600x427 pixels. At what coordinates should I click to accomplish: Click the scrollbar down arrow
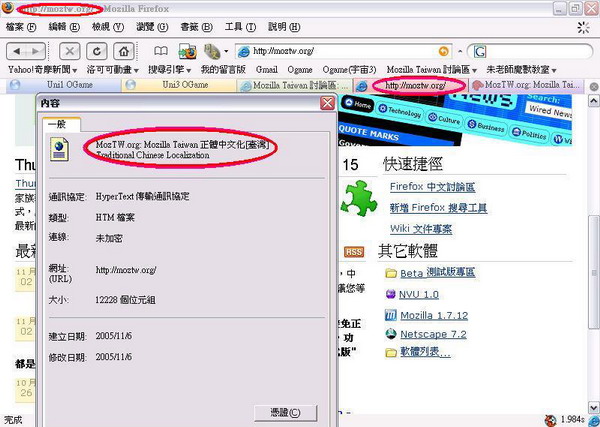[x=593, y=408]
